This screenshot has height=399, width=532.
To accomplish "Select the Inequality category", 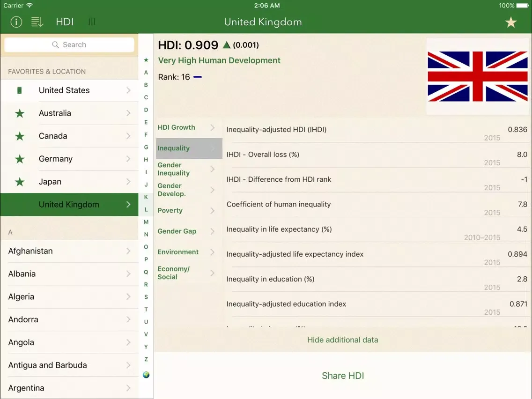I will tap(189, 148).
